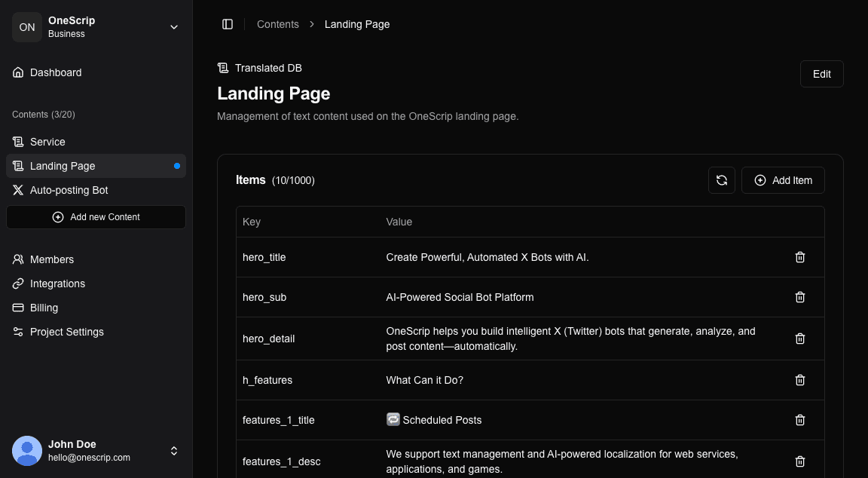Viewport: 868px width, 478px height.
Task: Delete the h_features item
Action: (800, 380)
